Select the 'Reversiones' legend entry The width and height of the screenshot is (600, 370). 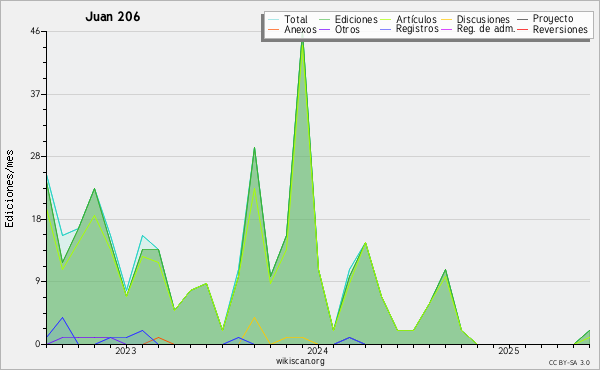(x=560, y=29)
